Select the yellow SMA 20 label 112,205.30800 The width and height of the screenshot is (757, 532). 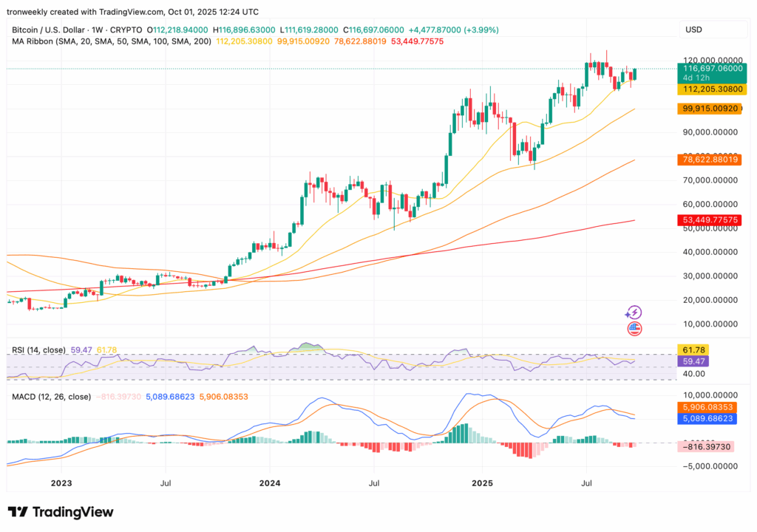(712, 89)
